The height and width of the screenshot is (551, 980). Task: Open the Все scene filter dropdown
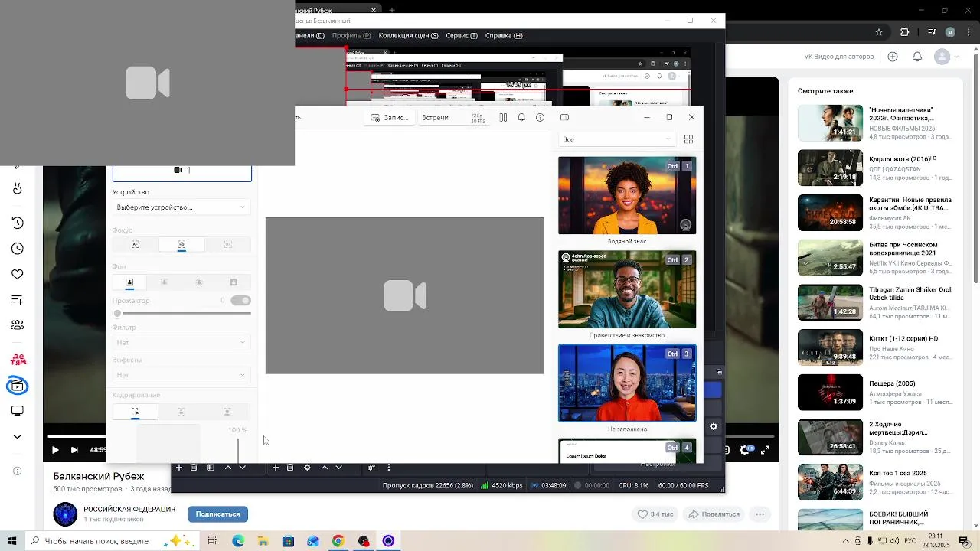pos(616,139)
